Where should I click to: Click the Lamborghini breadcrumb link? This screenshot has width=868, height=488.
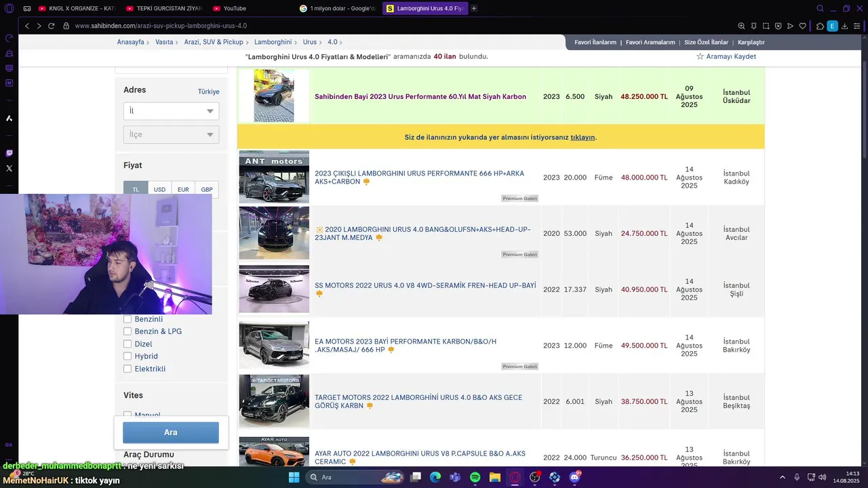pyautogui.click(x=273, y=42)
